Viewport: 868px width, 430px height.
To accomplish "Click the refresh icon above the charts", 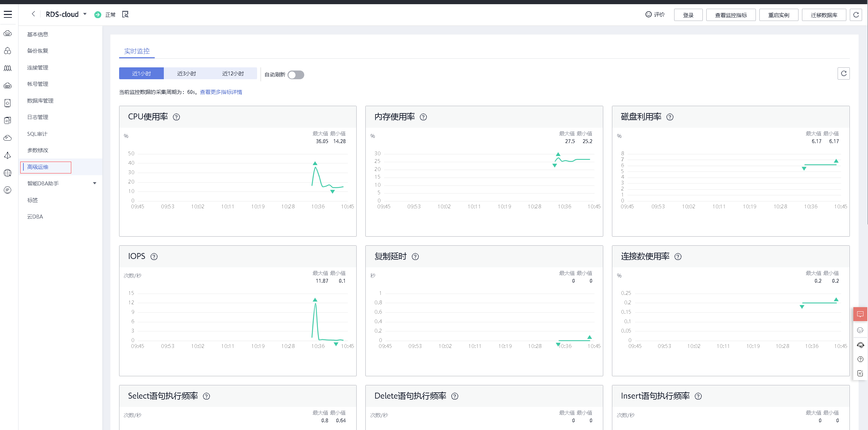I will [x=844, y=73].
